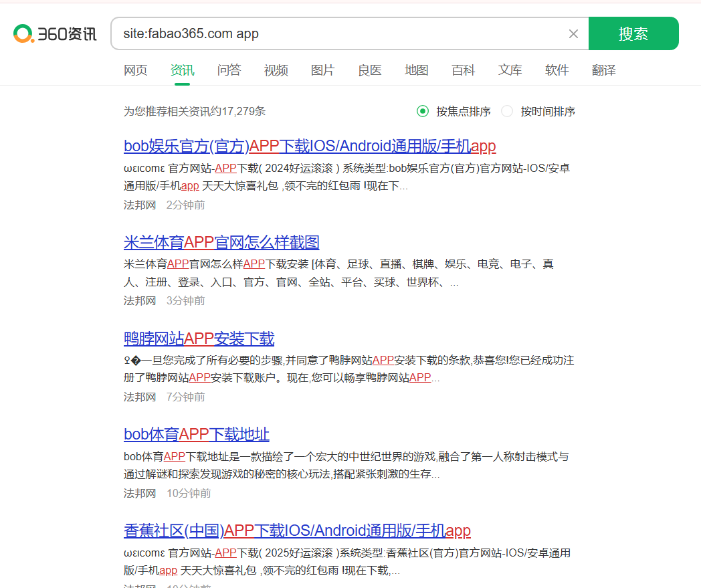701x588 pixels.
Task: Focus the search input field
Action: [x=340, y=33]
